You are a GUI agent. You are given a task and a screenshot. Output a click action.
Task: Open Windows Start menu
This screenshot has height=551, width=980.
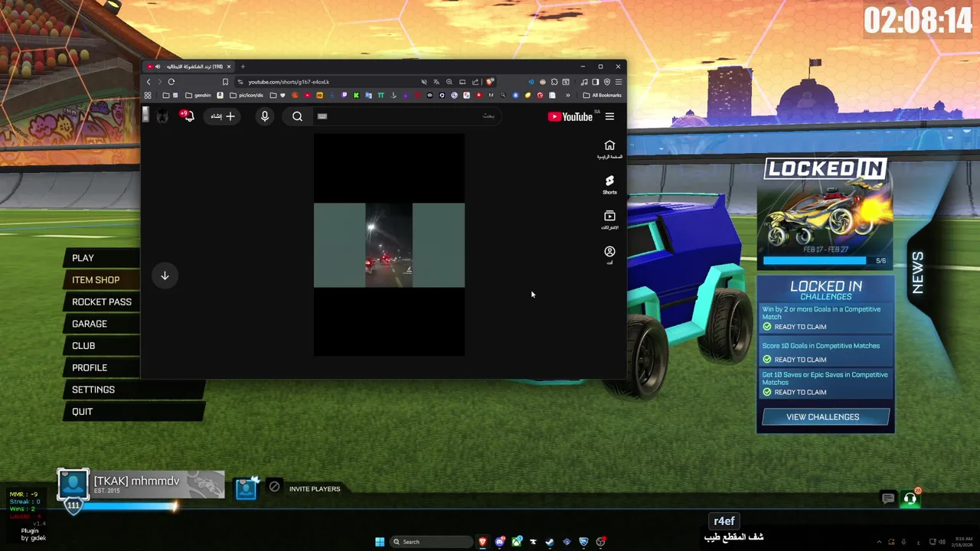(x=380, y=542)
